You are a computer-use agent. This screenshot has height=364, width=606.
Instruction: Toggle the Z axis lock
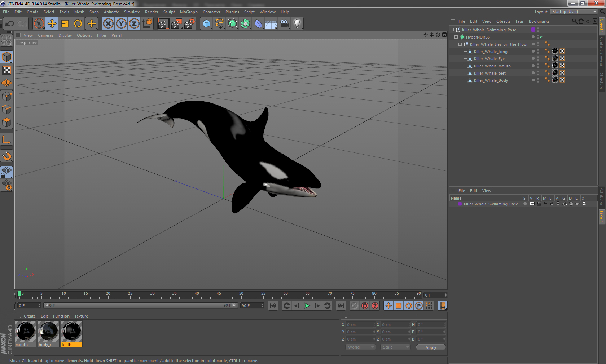click(x=134, y=24)
